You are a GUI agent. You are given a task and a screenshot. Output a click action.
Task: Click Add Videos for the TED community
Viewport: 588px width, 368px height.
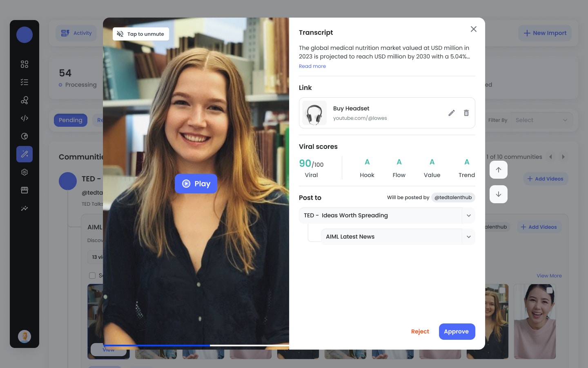pyautogui.click(x=546, y=179)
